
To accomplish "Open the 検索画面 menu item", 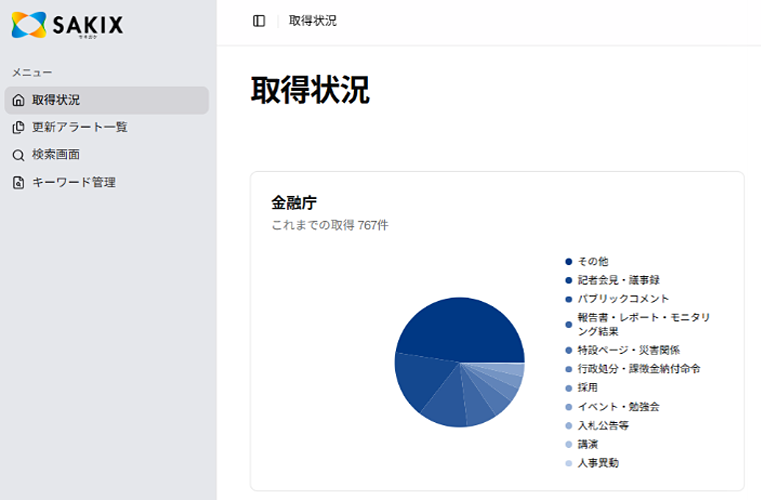I will click(x=107, y=155).
